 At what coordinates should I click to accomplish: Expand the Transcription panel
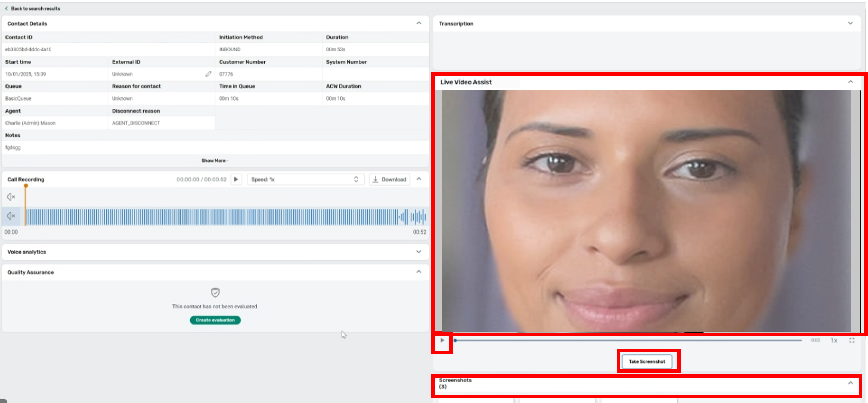pos(850,24)
